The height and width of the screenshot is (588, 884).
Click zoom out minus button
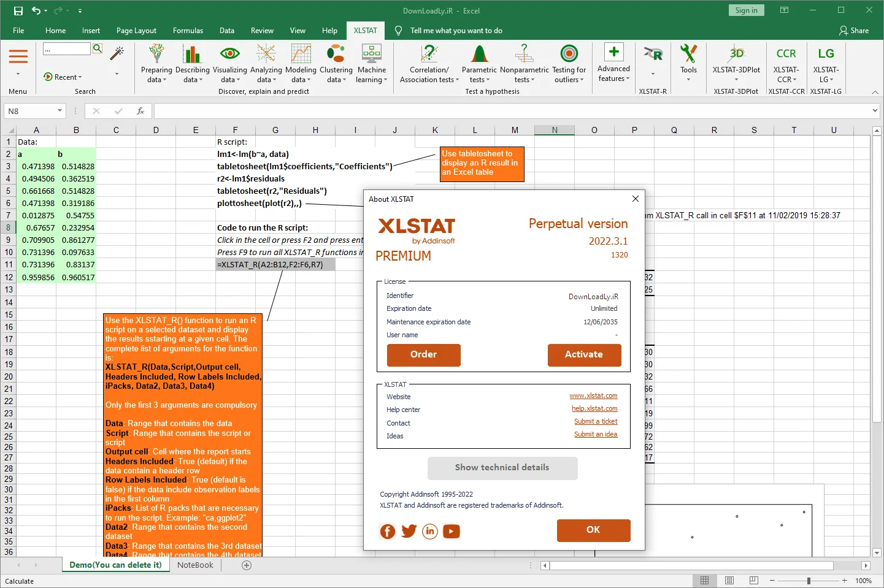772,581
